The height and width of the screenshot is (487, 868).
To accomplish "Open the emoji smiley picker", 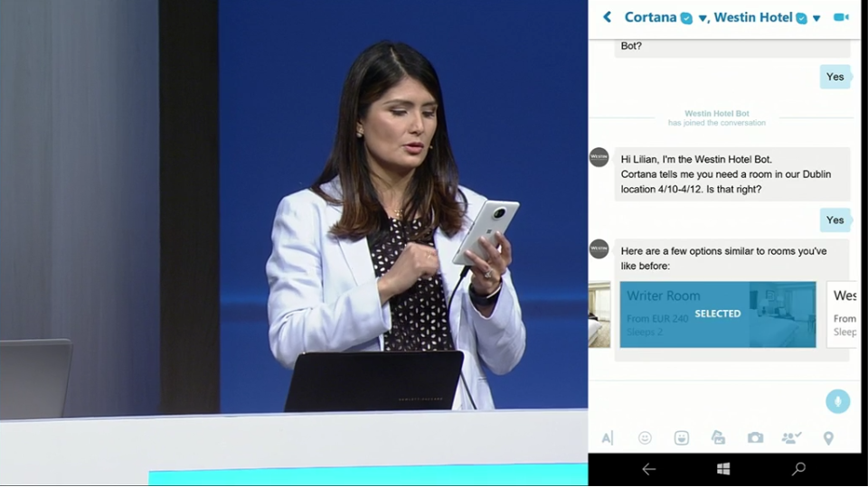I will (645, 437).
